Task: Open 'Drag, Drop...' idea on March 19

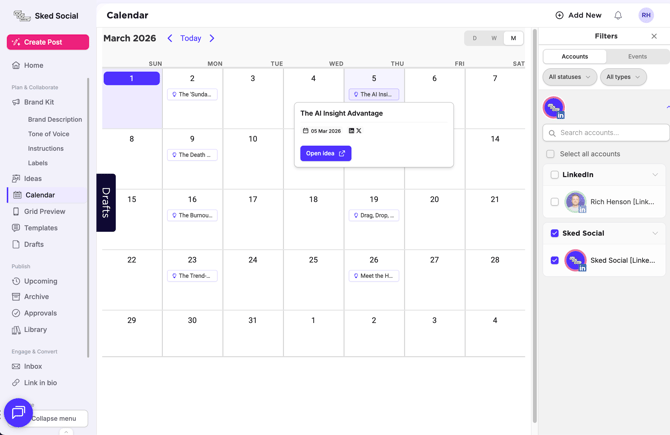Action: [374, 215]
